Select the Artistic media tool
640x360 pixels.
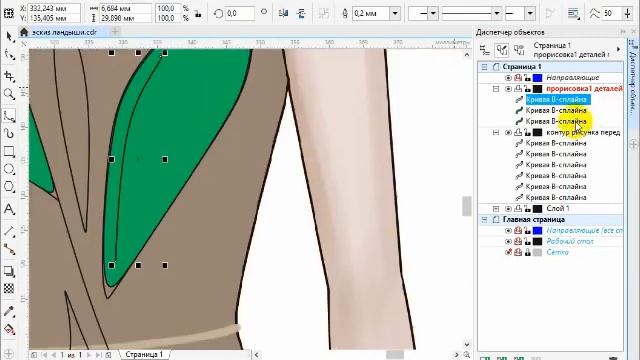[x=9, y=134]
